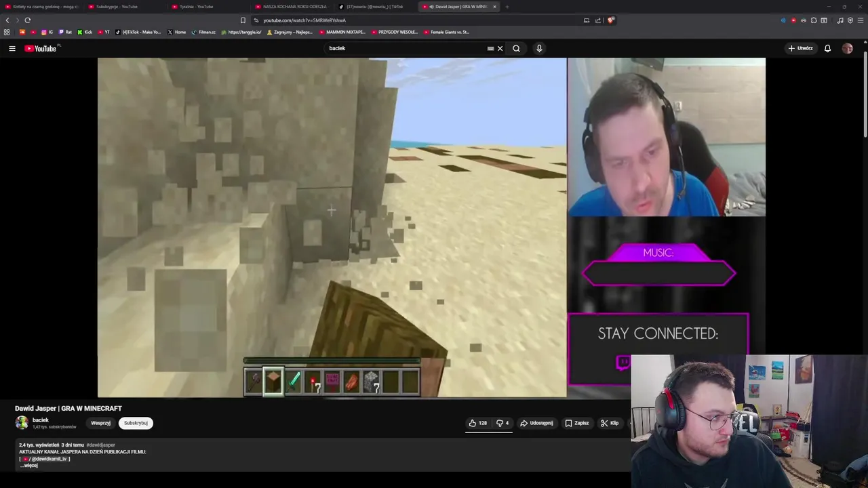This screenshot has width=868, height=488.
Task: Click the Wesprzyj button
Action: (100, 423)
